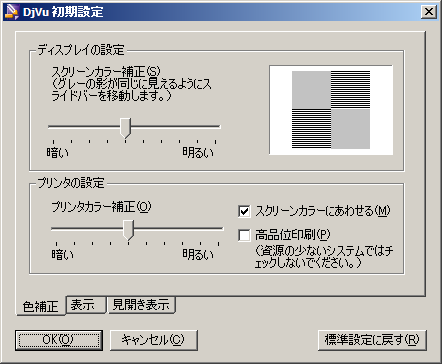Screen dimensions: 442x364
Task: Click 暗い label under printer color slider
Action: [x=62, y=255]
